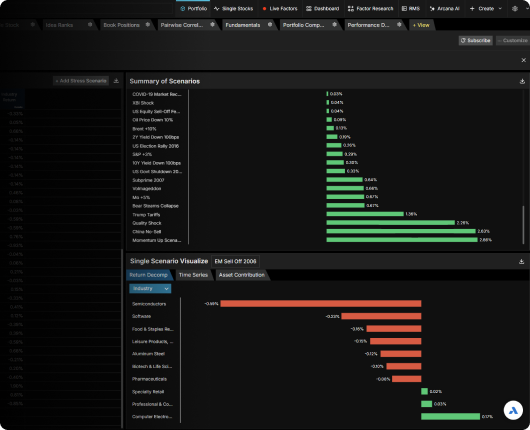Go to Live Factors in navigation
Image resolution: width=530 pixels, height=430 pixels.
point(280,8)
